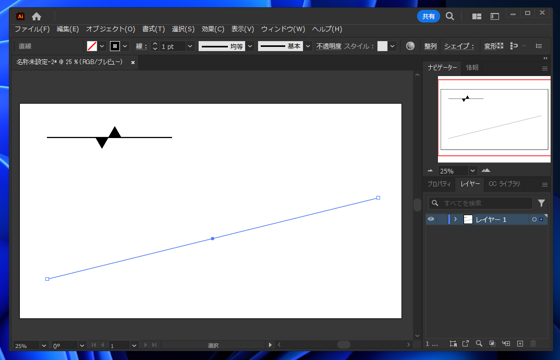Click Navigator zoom in large mountains icon
This screenshot has height=360, width=560.
point(486,171)
